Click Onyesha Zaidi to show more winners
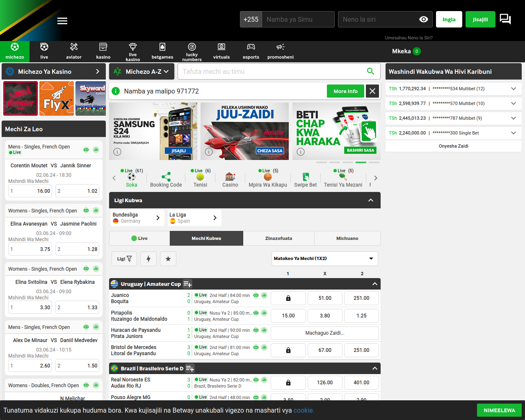This screenshot has height=420, width=525. 454,146
